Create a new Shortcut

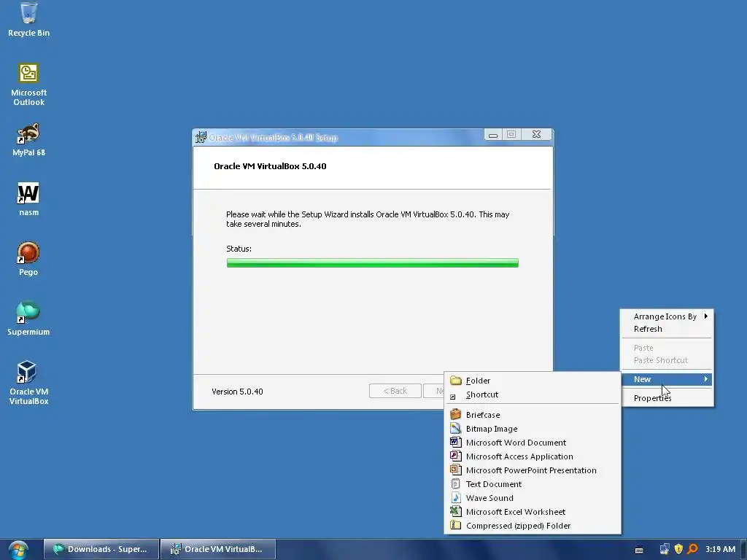(x=533, y=394)
